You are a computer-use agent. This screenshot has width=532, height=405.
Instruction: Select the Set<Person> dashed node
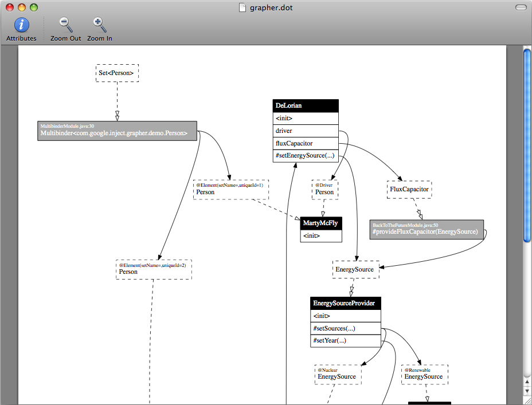click(x=117, y=73)
